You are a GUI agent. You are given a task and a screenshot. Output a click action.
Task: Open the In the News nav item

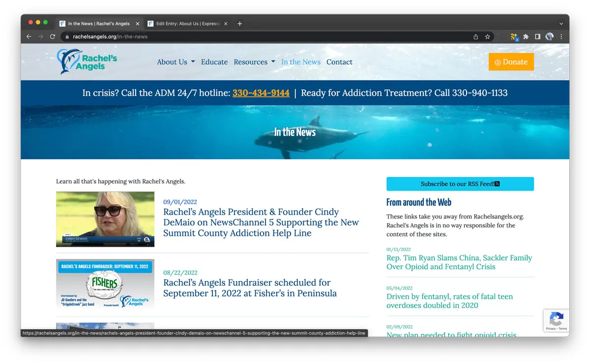click(x=301, y=62)
